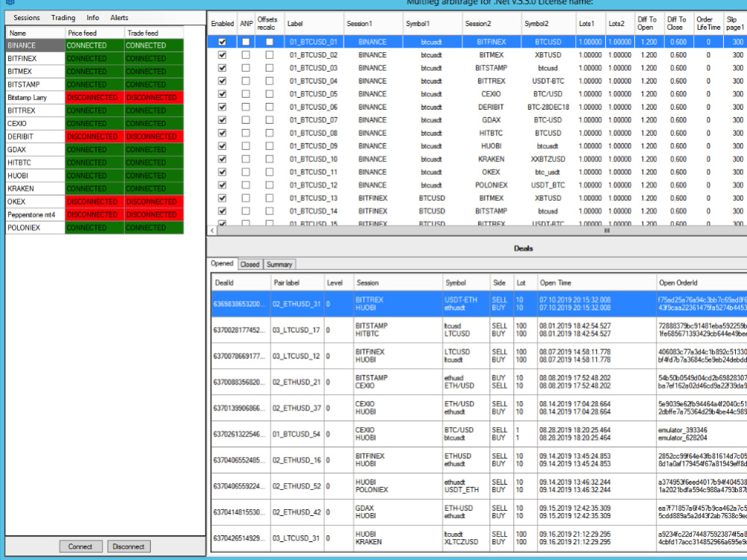Select deal with pair label 01_BTCUSD_54
This screenshot has height=560, width=747.
pos(297,435)
